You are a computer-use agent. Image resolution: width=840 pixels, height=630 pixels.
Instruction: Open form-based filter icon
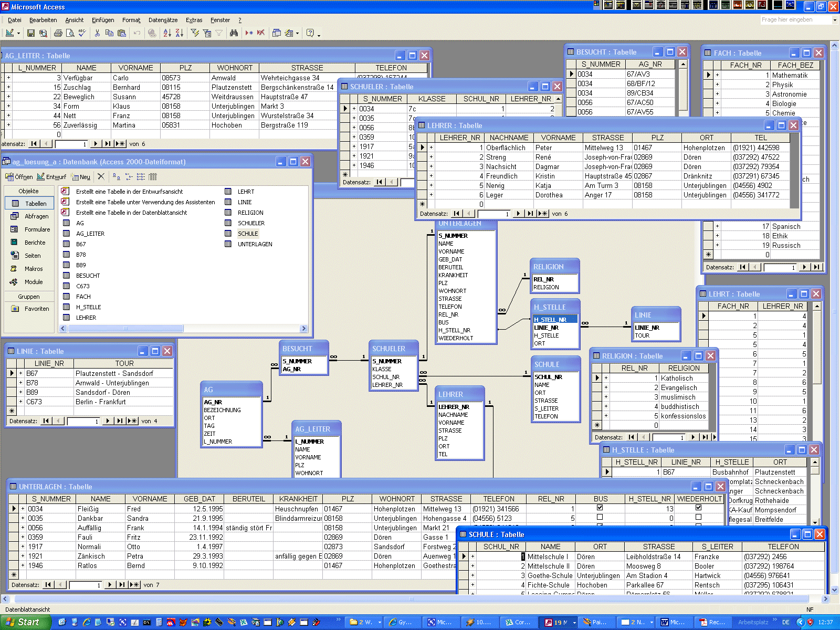pos(207,33)
